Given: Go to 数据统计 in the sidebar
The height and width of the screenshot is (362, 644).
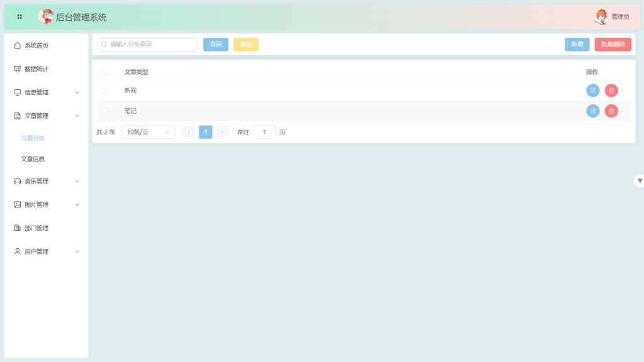Looking at the screenshot, I should click(36, 69).
